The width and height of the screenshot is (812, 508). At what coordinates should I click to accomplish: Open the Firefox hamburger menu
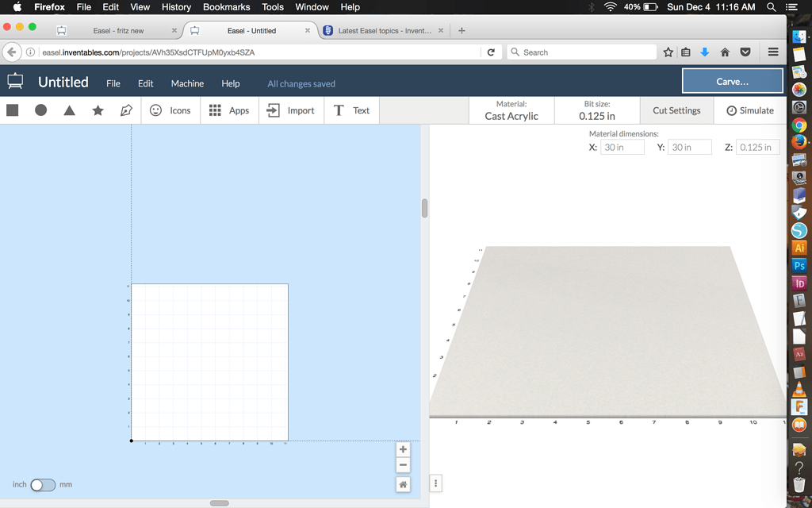772,52
